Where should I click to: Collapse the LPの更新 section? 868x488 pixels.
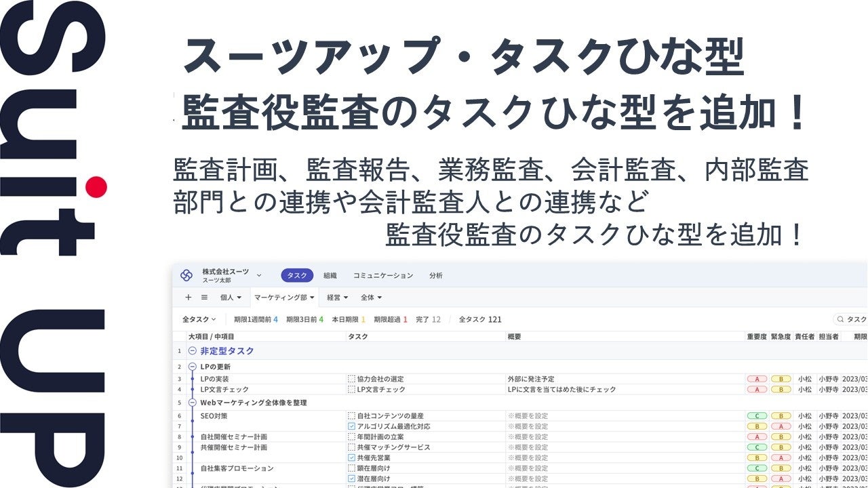192,367
